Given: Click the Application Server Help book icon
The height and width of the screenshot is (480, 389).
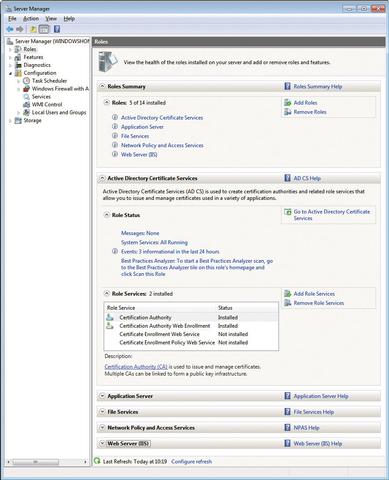Looking at the screenshot, I should tap(287, 396).
